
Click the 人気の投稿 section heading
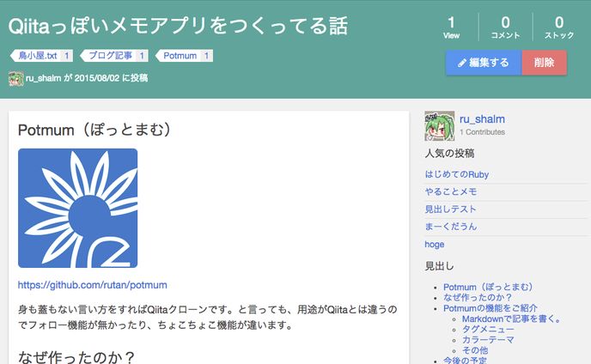tap(449, 154)
